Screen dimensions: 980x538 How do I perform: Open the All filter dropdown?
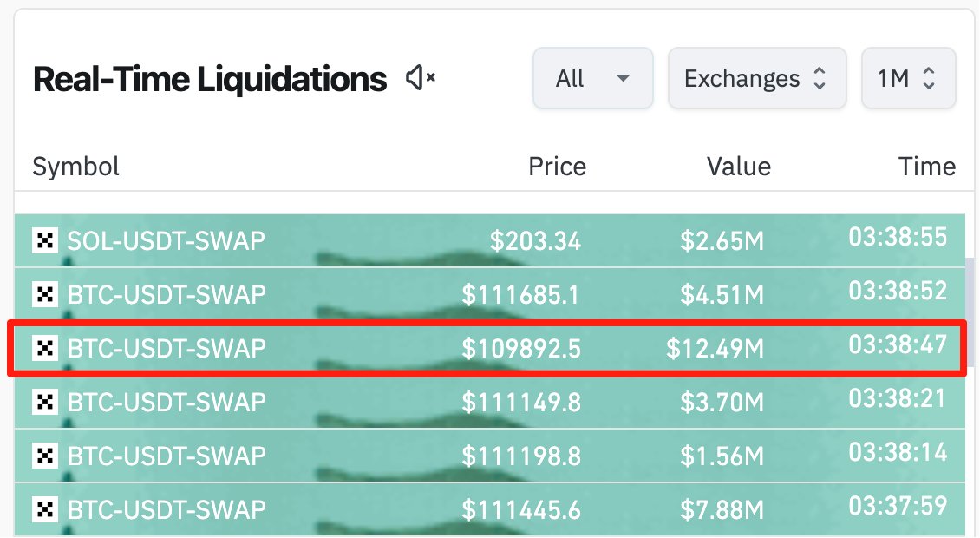(x=593, y=78)
